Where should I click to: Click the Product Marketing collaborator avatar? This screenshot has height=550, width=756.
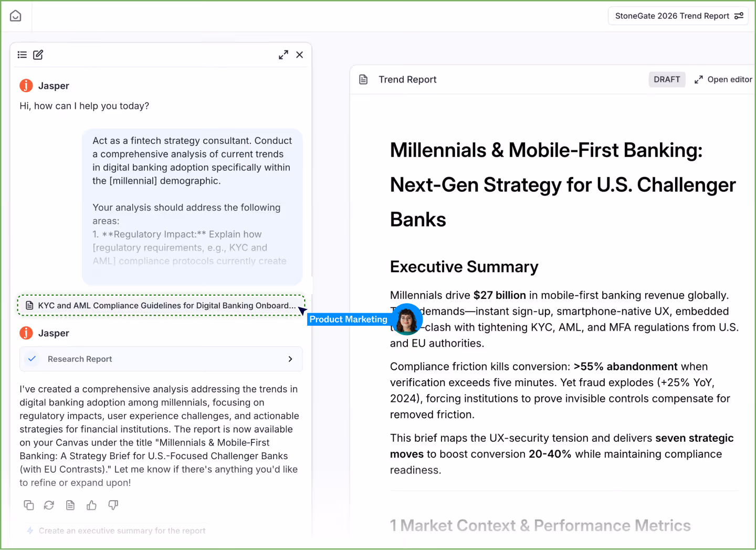[x=407, y=319]
